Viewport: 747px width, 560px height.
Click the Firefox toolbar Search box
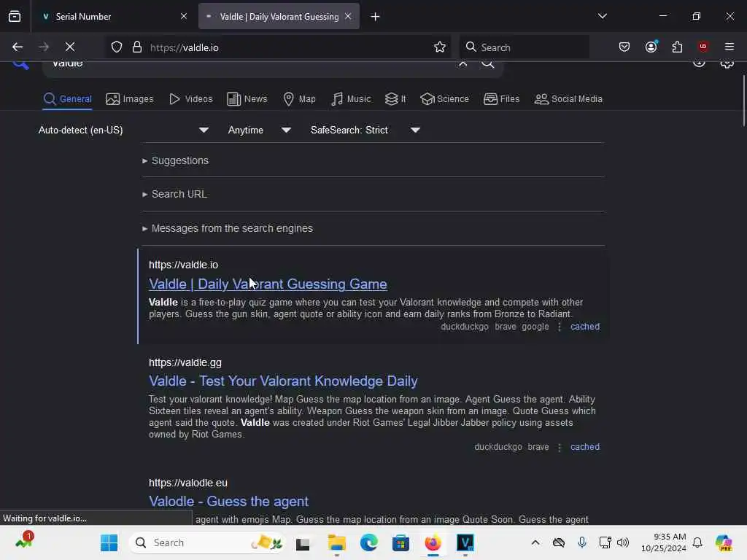(x=524, y=47)
